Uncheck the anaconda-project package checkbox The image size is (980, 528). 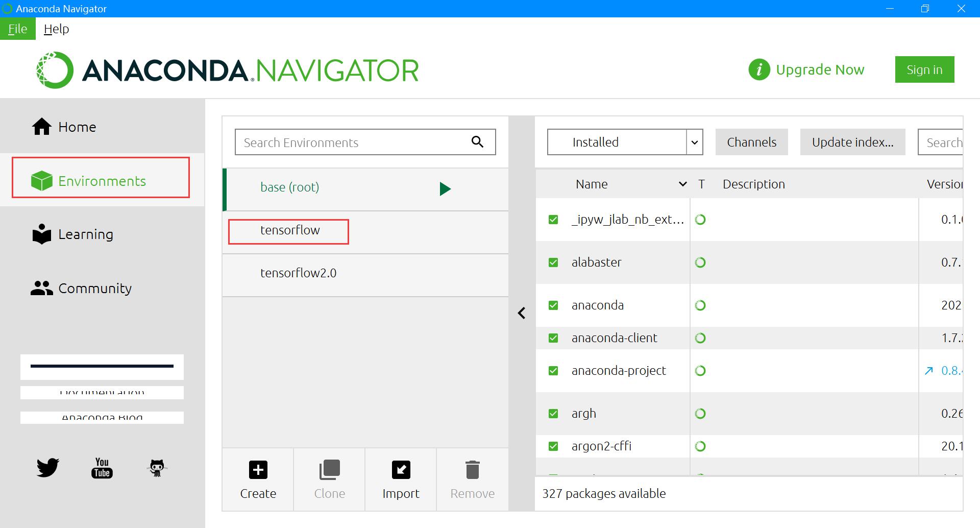click(x=553, y=371)
